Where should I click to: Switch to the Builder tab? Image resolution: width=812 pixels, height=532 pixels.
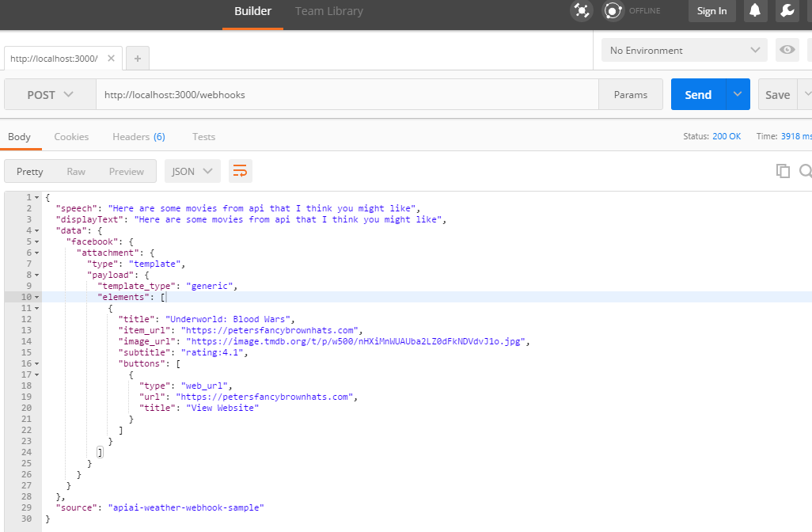tap(252, 11)
